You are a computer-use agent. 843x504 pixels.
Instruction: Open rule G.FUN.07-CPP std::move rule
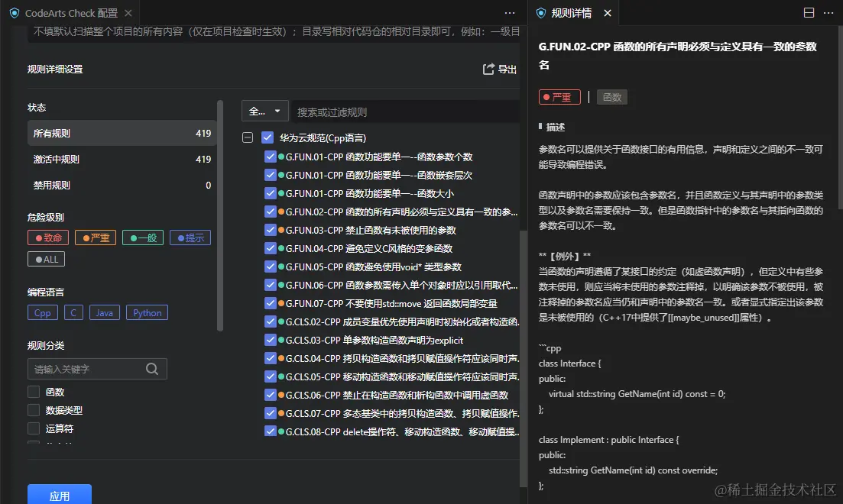(x=391, y=303)
